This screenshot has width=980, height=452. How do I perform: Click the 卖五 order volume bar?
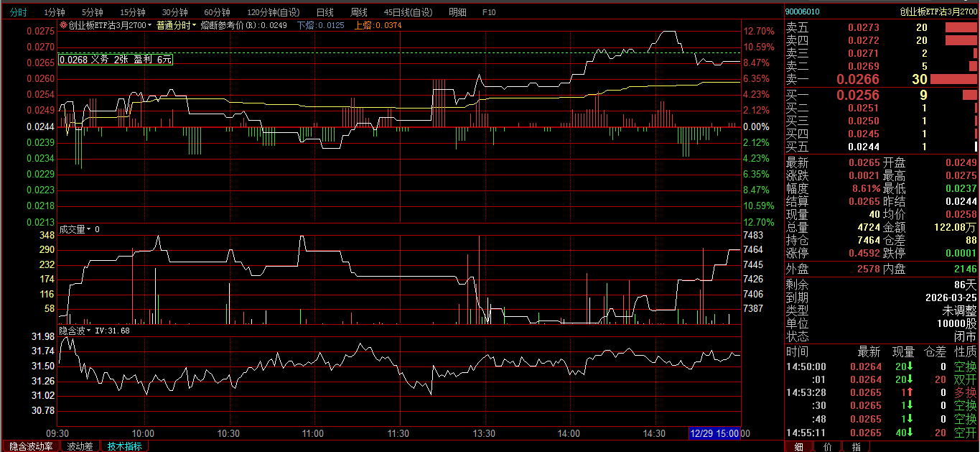pos(961,27)
